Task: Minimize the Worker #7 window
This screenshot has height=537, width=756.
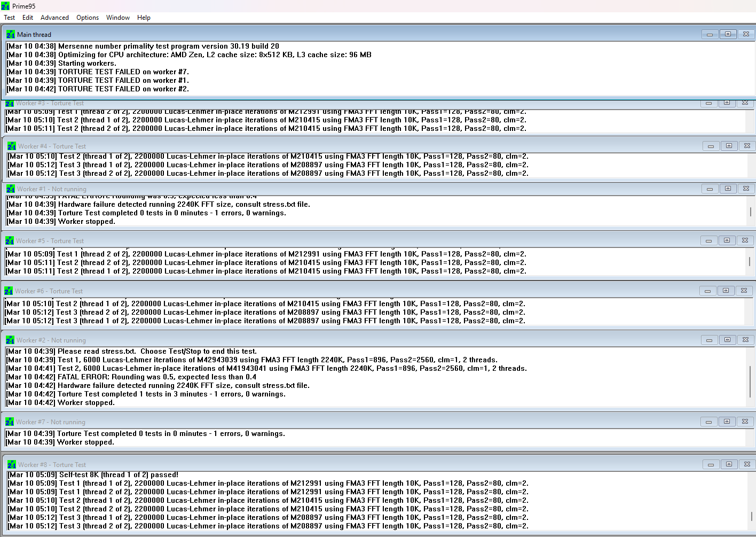Action: [708, 422]
